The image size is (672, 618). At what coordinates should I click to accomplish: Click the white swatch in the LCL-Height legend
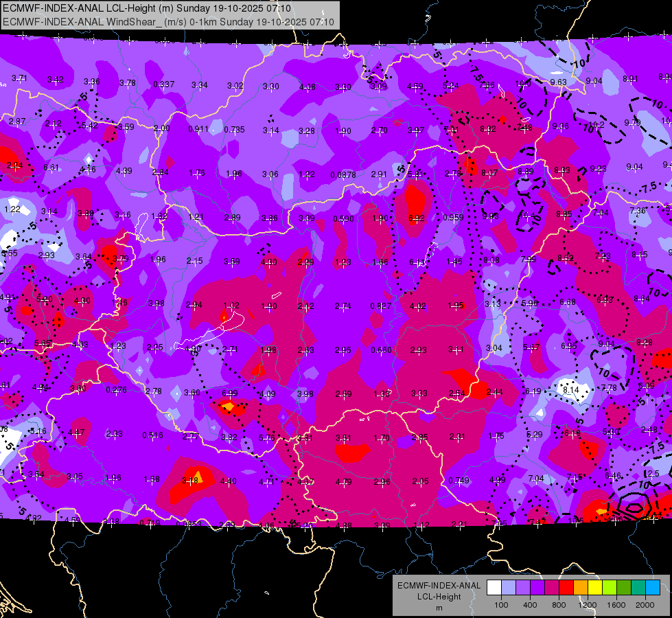tap(494, 588)
